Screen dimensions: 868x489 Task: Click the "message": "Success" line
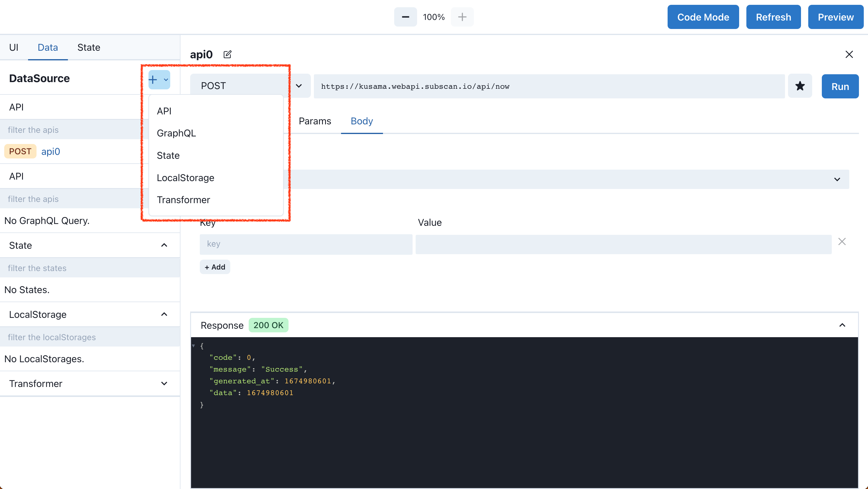[258, 369]
